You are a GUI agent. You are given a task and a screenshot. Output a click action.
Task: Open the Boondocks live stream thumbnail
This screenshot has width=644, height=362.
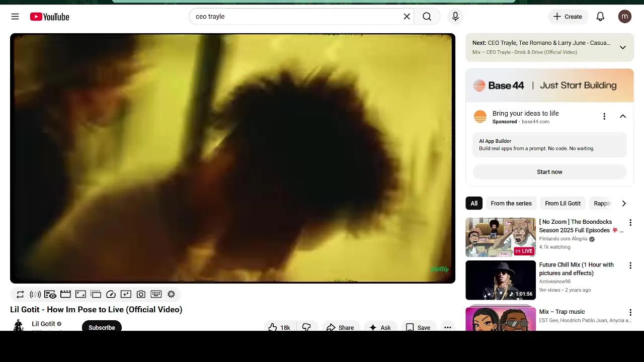point(501,237)
